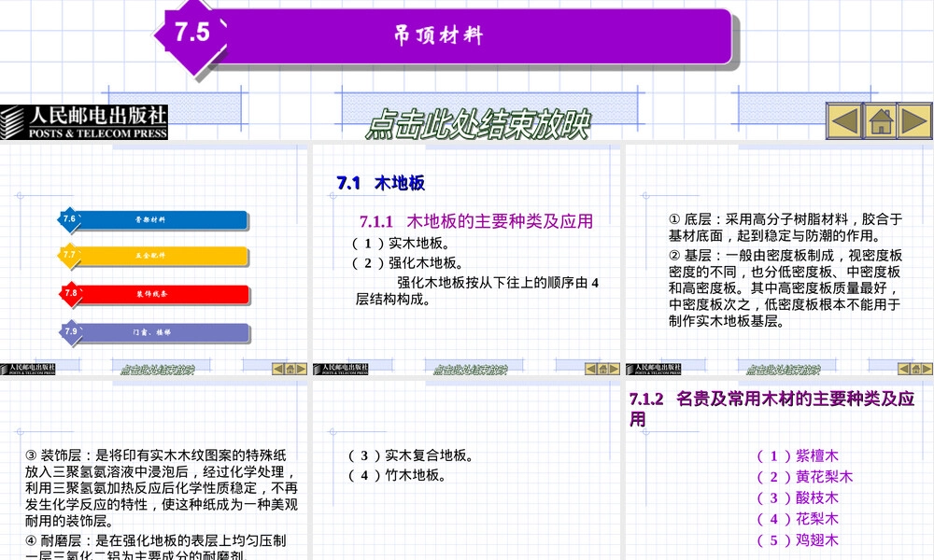
Task: Click the ② 基层 paragraph
Action: click(785, 288)
